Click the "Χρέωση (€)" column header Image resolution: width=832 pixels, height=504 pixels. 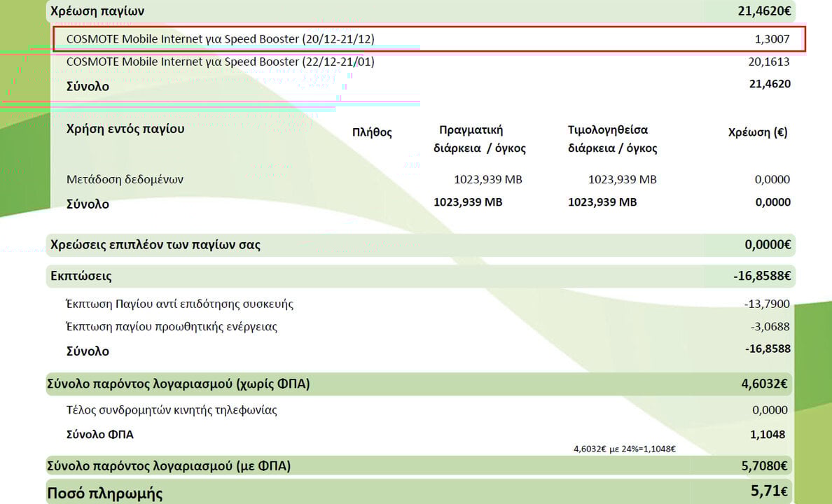[x=758, y=132]
